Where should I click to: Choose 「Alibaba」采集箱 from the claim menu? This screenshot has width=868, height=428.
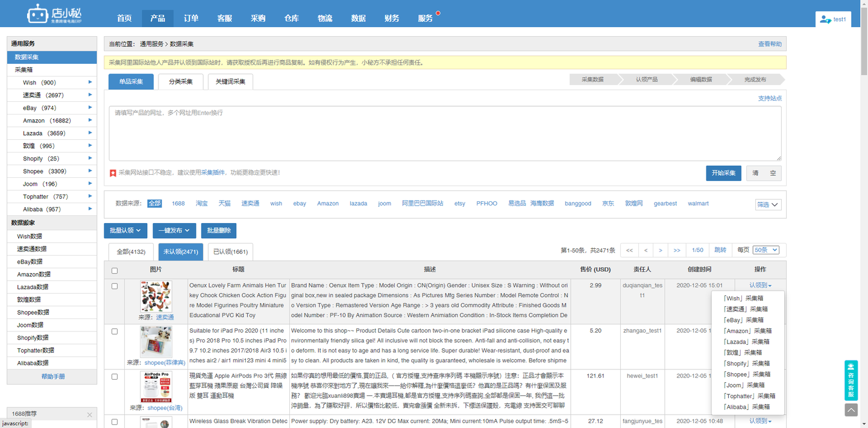click(x=746, y=407)
